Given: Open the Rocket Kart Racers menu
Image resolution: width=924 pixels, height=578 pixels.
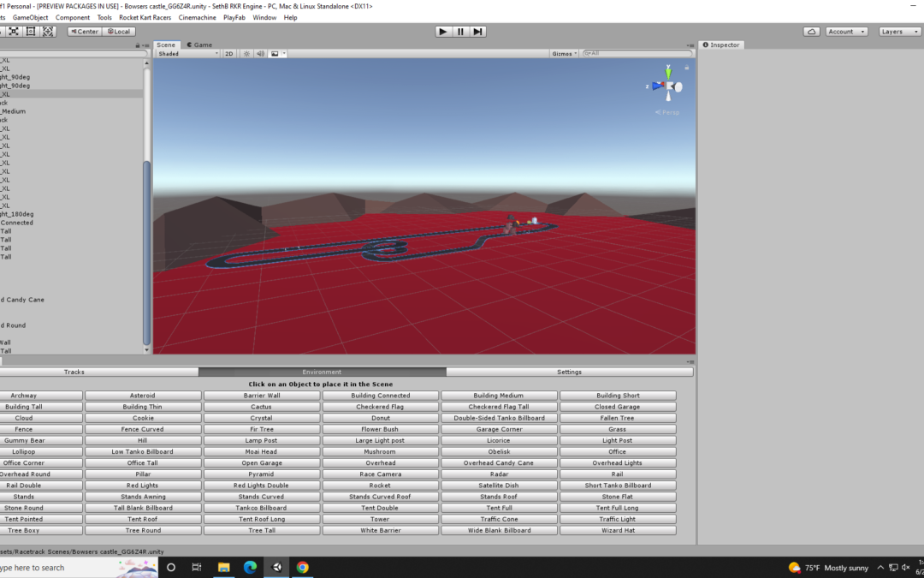Looking at the screenshot, I should (x=145, y=18).
